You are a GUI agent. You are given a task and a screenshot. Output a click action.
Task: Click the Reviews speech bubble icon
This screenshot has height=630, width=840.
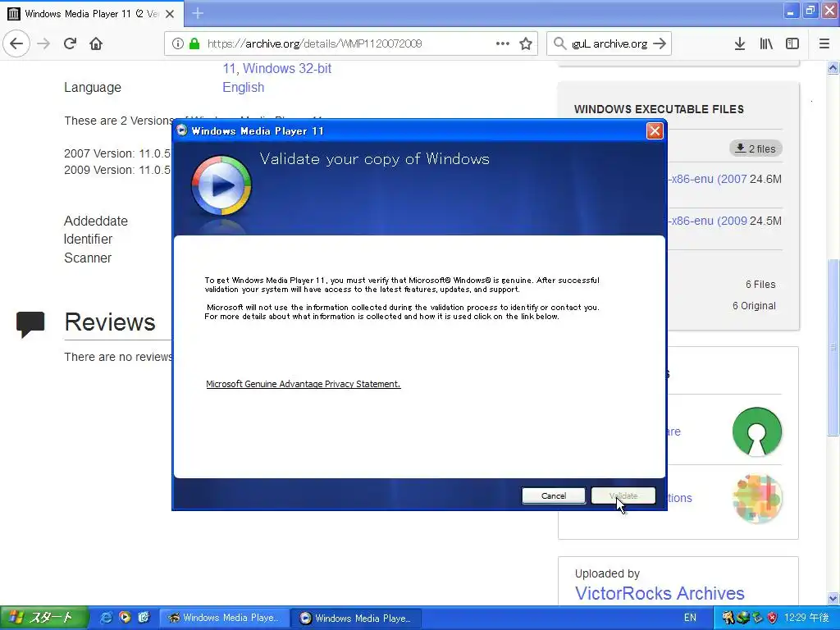click(30, 324)
